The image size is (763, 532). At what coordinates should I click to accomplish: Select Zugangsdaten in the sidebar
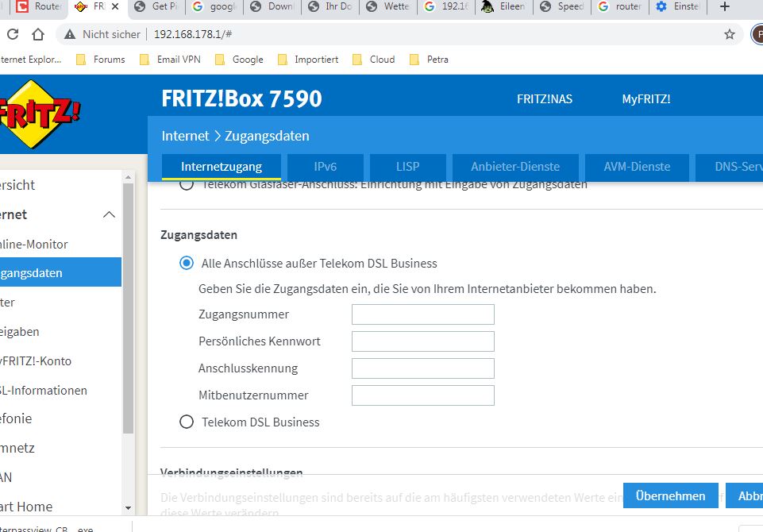(x=60, y=272)
